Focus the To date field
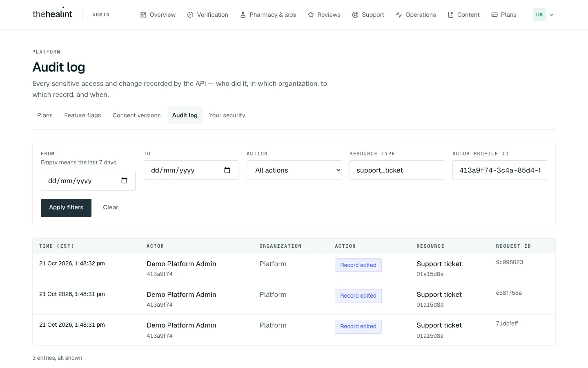The image size is (588, 368). coord(191,170)
